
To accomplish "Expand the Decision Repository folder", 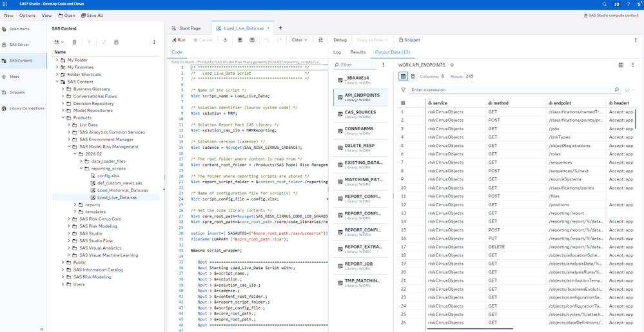I will point(63,104).
